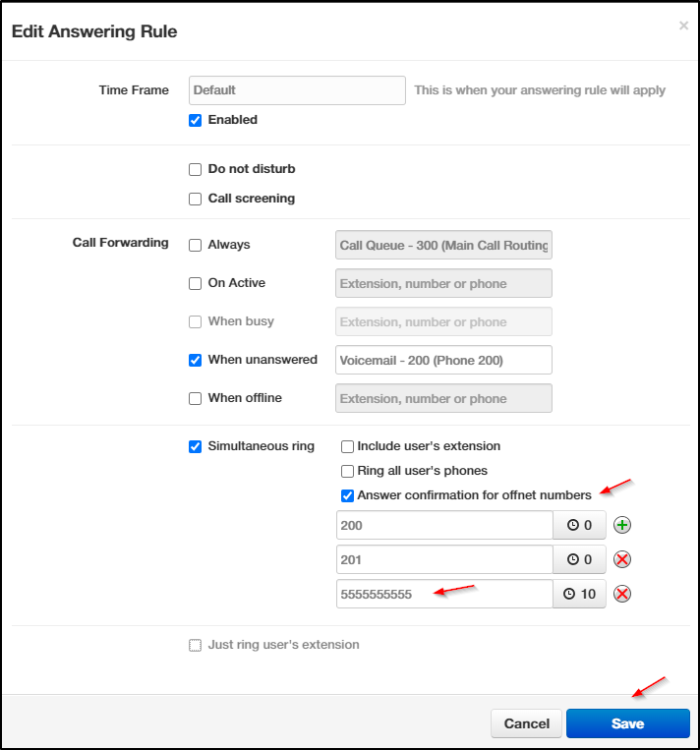Uncheck When unanswered forwarding
The height and width of the screenshot is (750, 700).
(x=196, y=360)
